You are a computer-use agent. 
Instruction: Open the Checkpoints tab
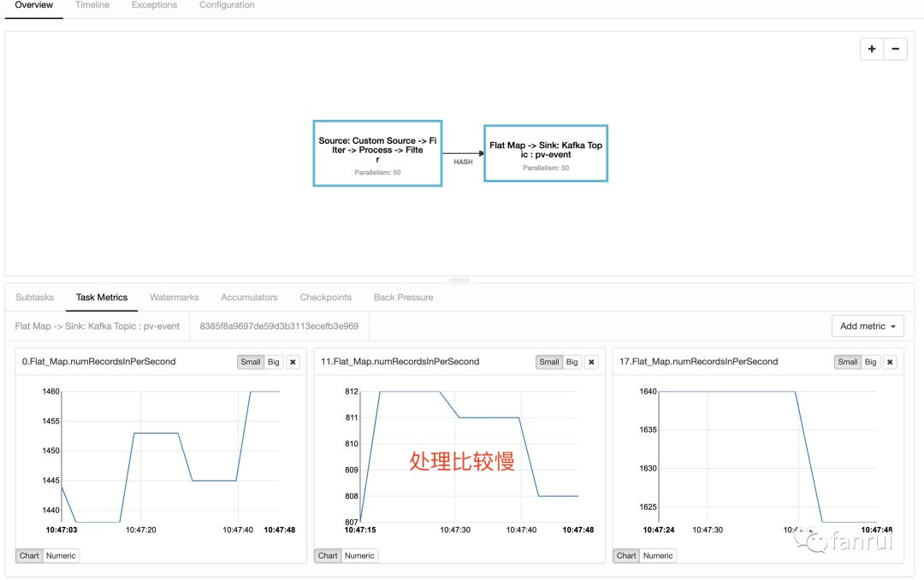pyautogui.click(x=326, y=297)
